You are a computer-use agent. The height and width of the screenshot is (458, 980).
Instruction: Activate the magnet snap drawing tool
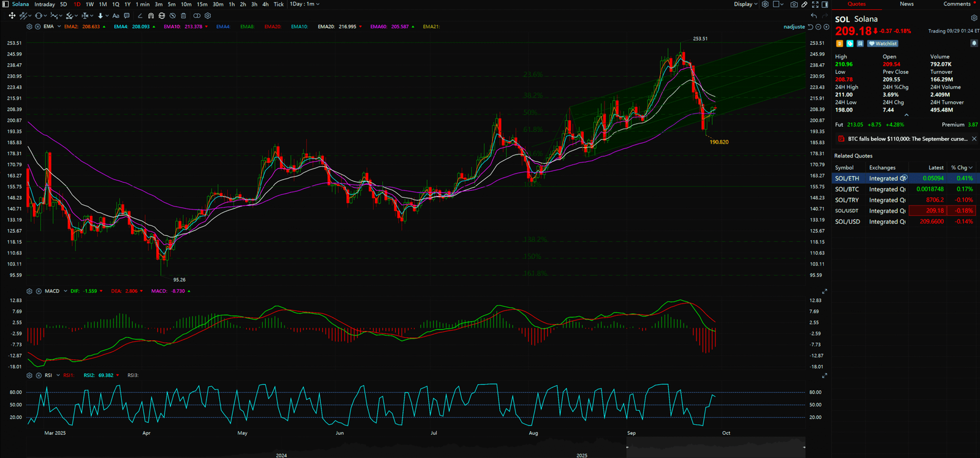coord(151,16)
